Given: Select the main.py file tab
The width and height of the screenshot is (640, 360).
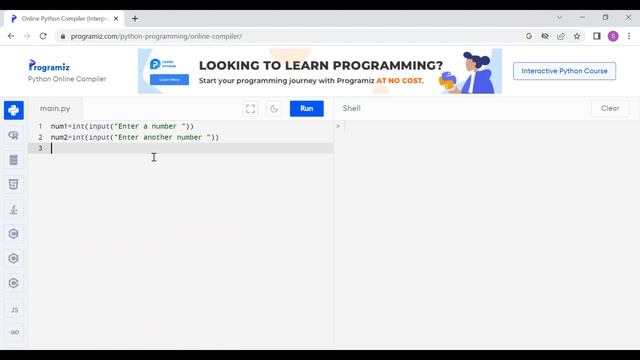Looking at the screenshot, I should 55,109.
